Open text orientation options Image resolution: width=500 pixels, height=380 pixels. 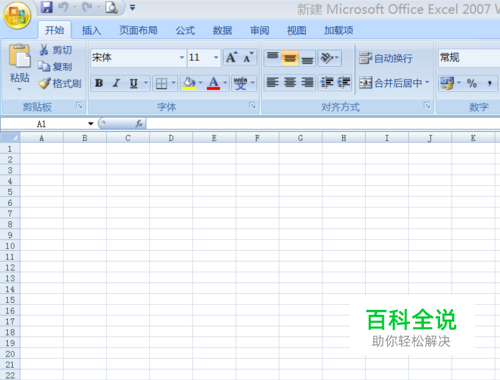click(x=329, y=58)
